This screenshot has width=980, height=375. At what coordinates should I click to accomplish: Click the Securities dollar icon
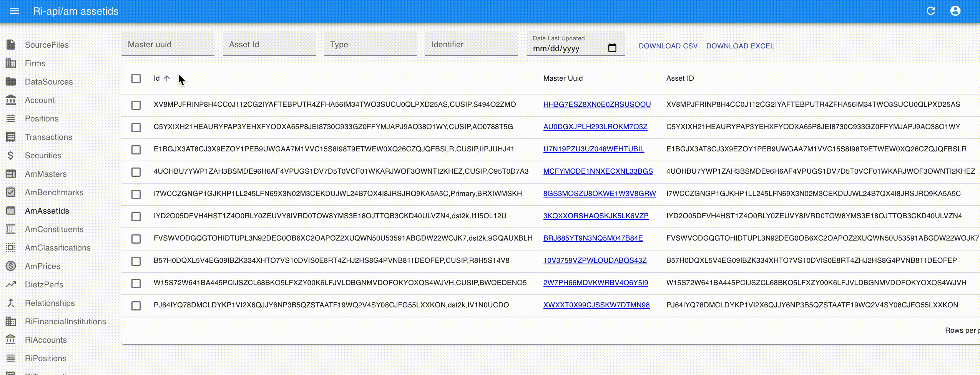point(11,155)
